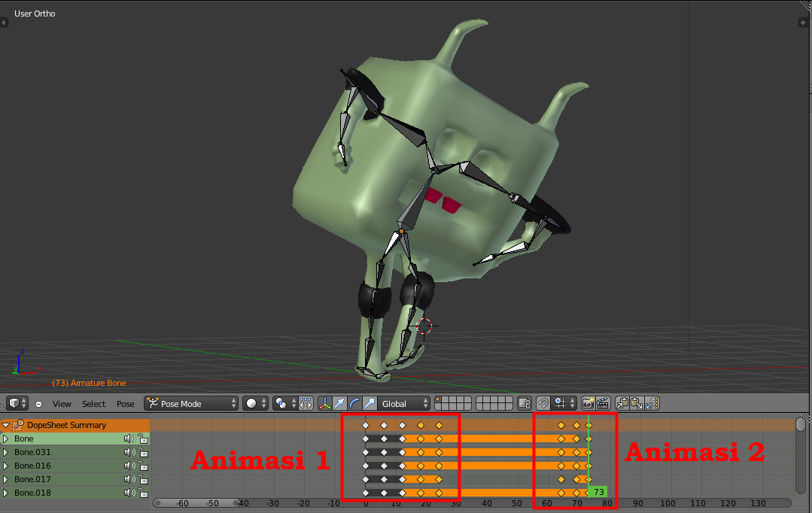The height and width of the screenshot is (513, 812).
Task: Open the Global transform orientation dropdown
Action: pos(404,403)
